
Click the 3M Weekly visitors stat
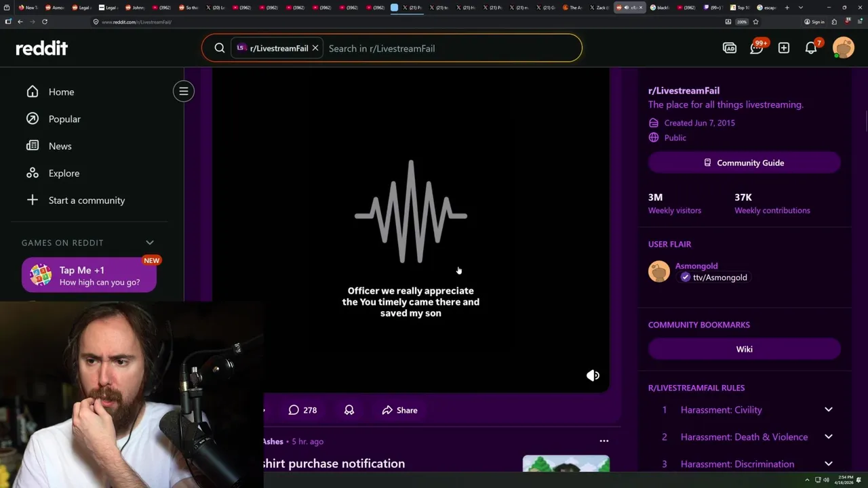[x=675, y=203]
